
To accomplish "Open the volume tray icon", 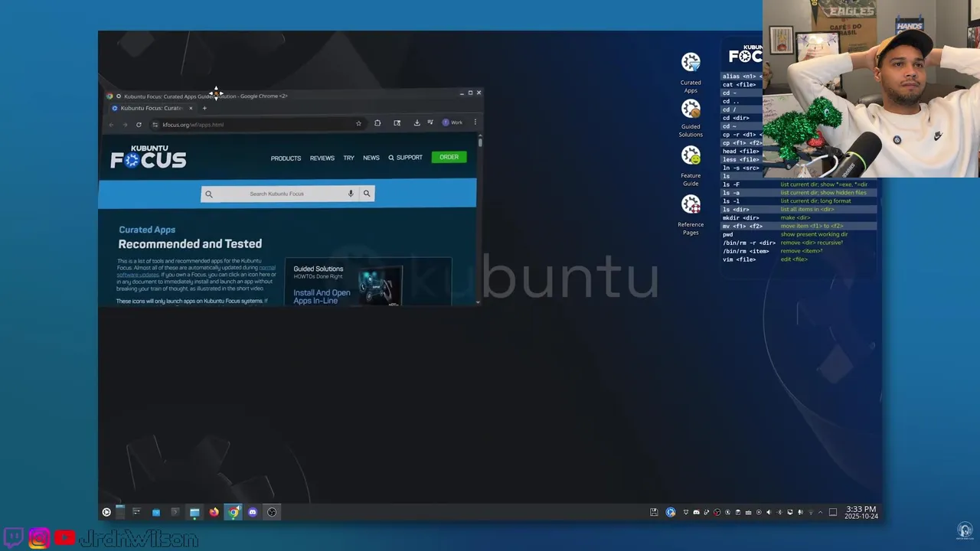I will coord(769,512).
